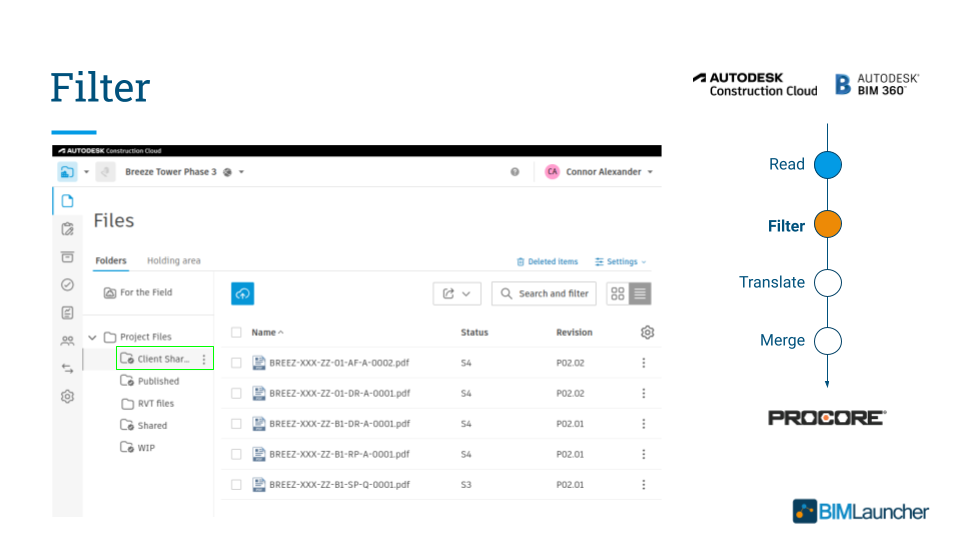
Task: Switch to the Folders tab
Action: point(111,261)
